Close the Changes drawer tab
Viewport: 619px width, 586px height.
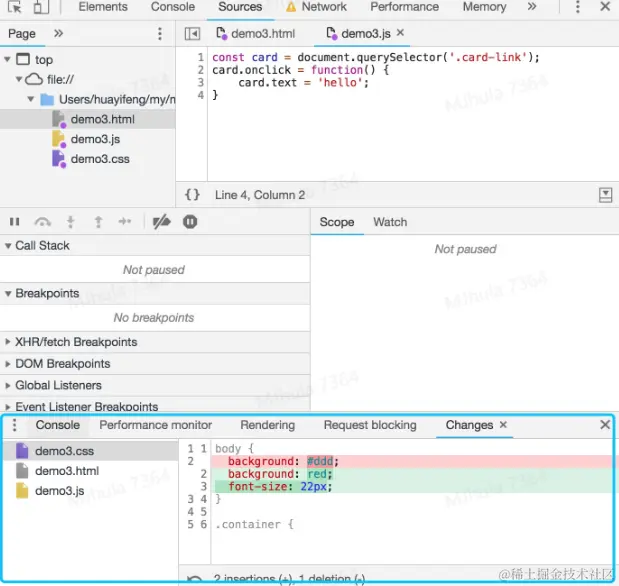[503, 424]
